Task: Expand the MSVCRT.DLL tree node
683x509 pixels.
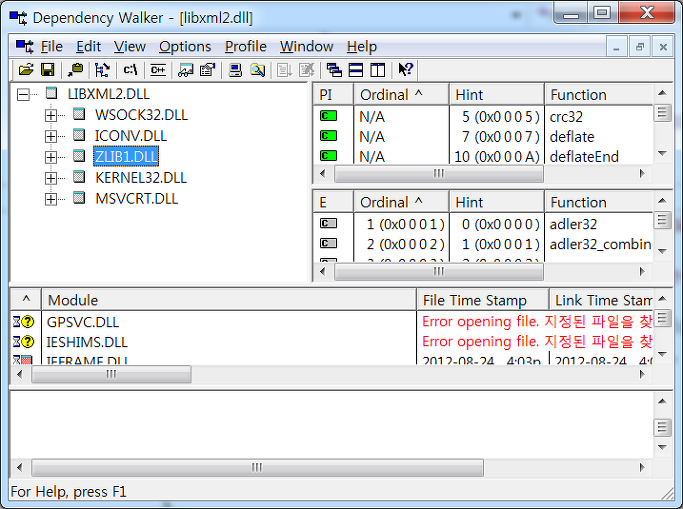Action: click(51, 199)
